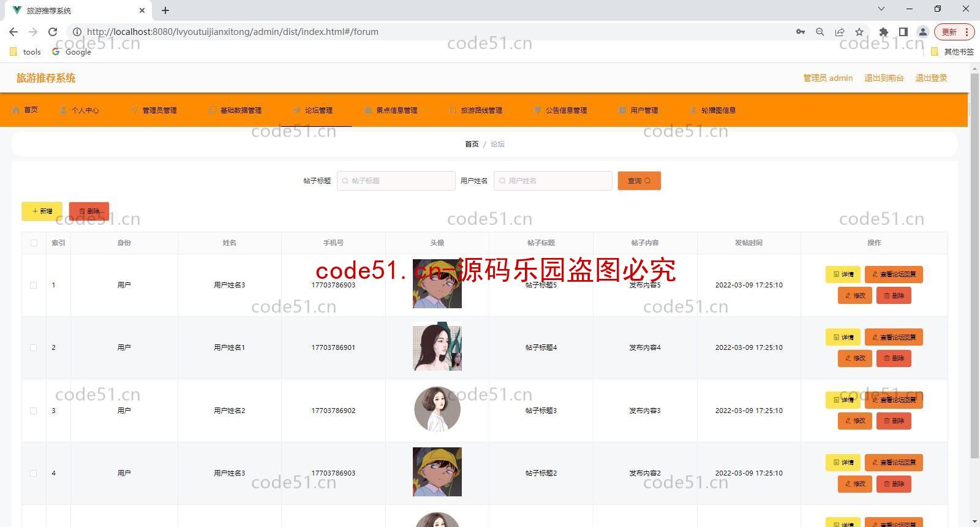Click the 首页 home icon in nav bar
980x527 pixels.
coord(16,110)
